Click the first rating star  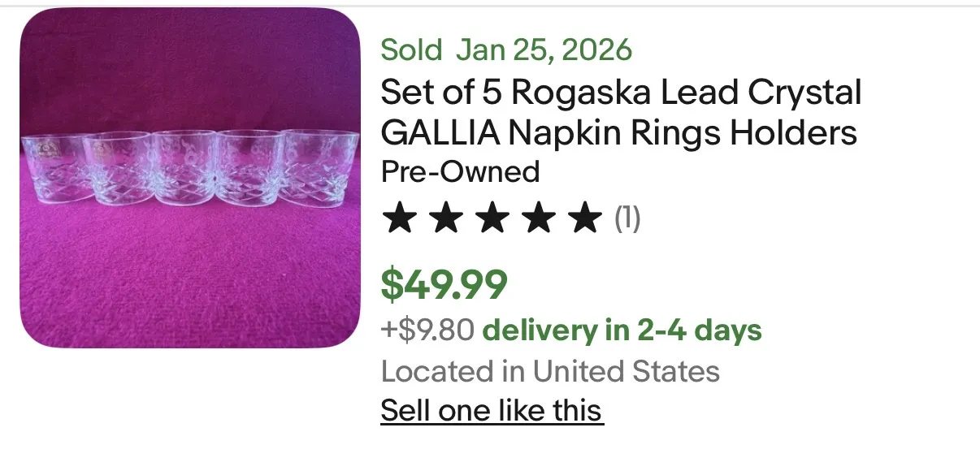click(398, 218)
